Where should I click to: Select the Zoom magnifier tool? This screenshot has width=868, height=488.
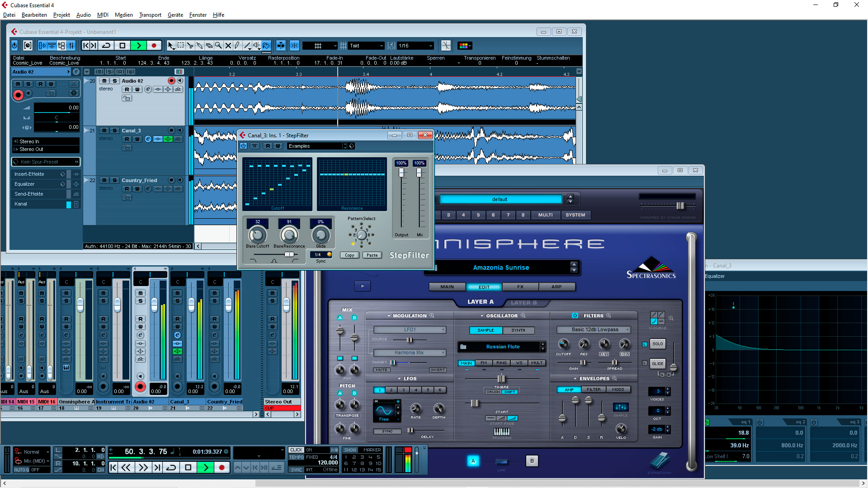(x=218, y=46)
